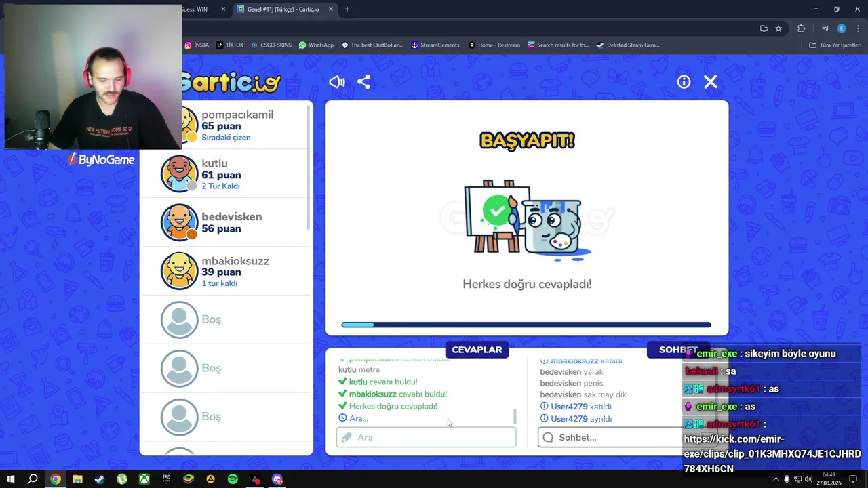Switch to the Gartic.io Genel #11j browser tab

(x=281, y=9)
